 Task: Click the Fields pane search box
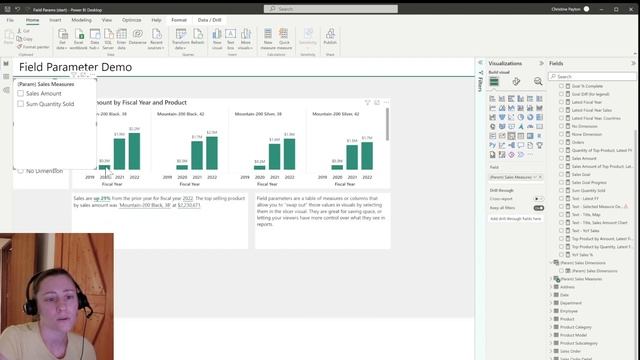coord(592,76)
